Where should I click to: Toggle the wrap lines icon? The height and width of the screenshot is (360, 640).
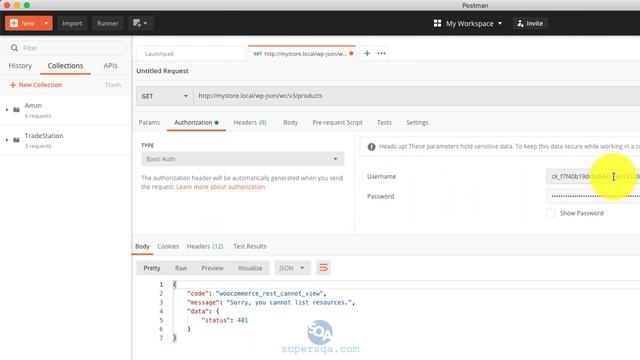pyautogui.click(x=324, y=268)
